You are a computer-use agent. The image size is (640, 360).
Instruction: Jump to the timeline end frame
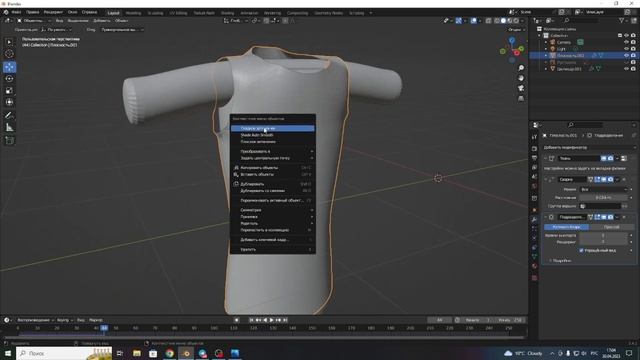tap(285, 320)
